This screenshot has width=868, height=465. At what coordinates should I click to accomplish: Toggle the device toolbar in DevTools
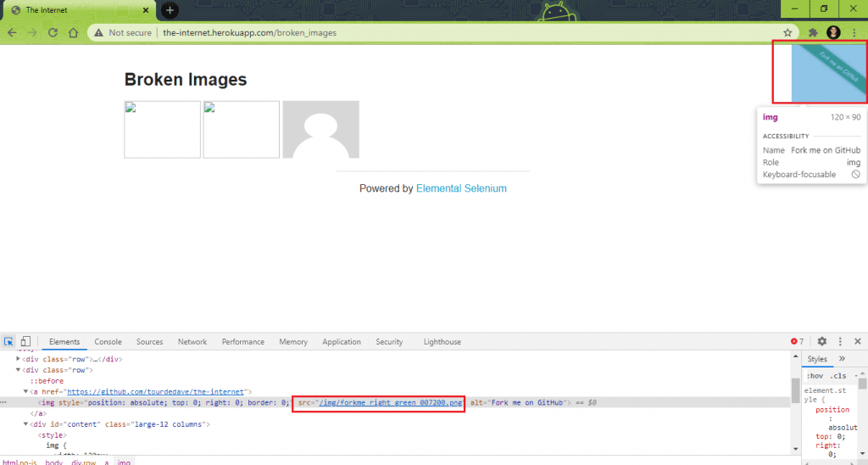[x=25, y=341]
